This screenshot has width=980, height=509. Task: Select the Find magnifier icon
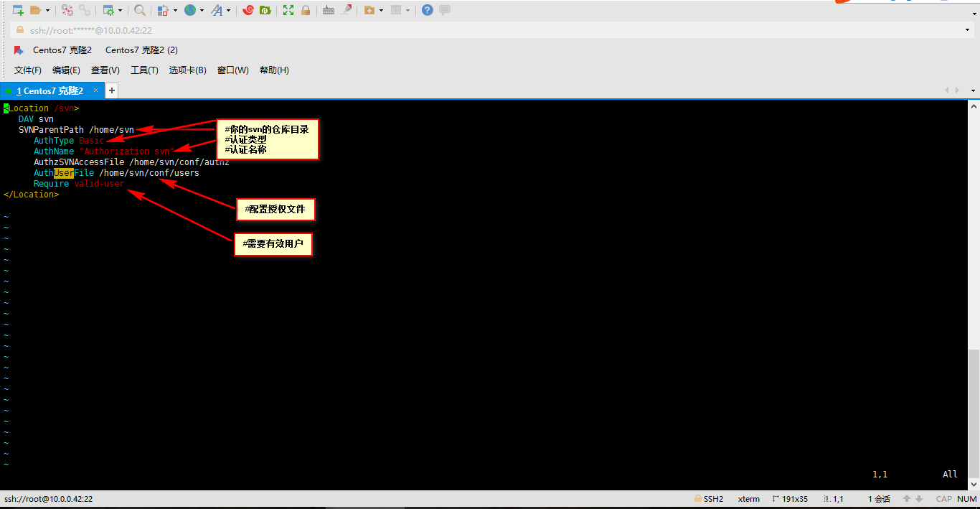(x=138, y=10)
